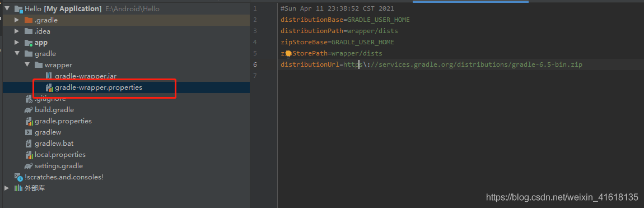Click the scratches and consoles icon
The width and height of the screenshot is (644, 208).
click(18, 177)
